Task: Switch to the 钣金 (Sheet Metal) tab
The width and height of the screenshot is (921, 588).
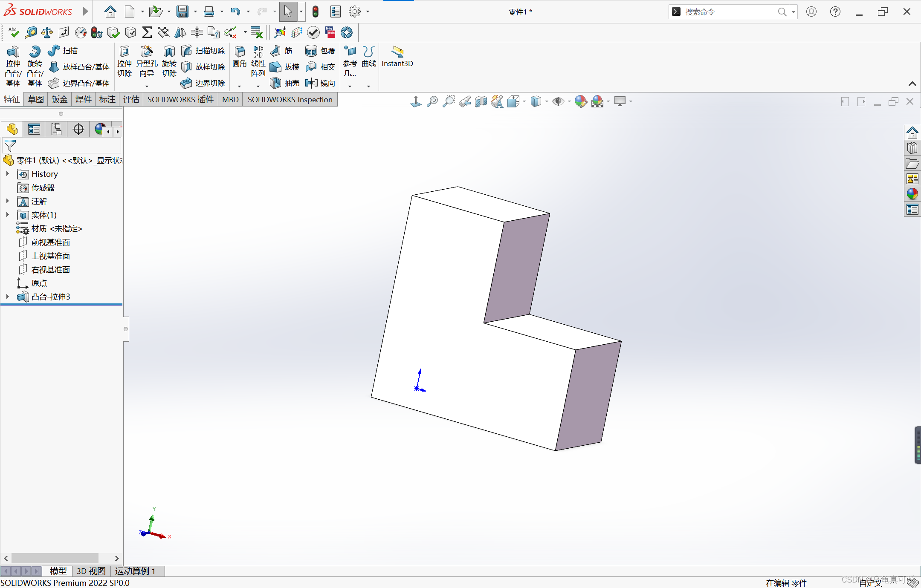Action: [x=60, y=99]
